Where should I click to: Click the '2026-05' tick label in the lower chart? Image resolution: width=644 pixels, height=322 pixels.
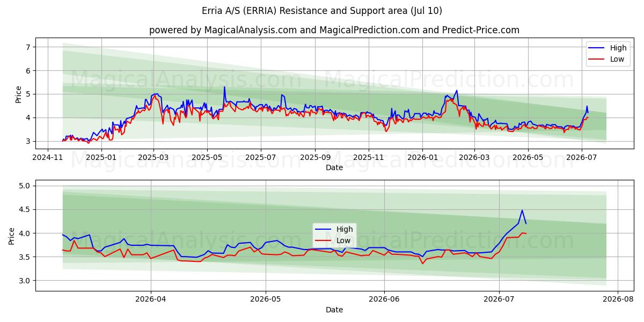(x=266, y=300)
